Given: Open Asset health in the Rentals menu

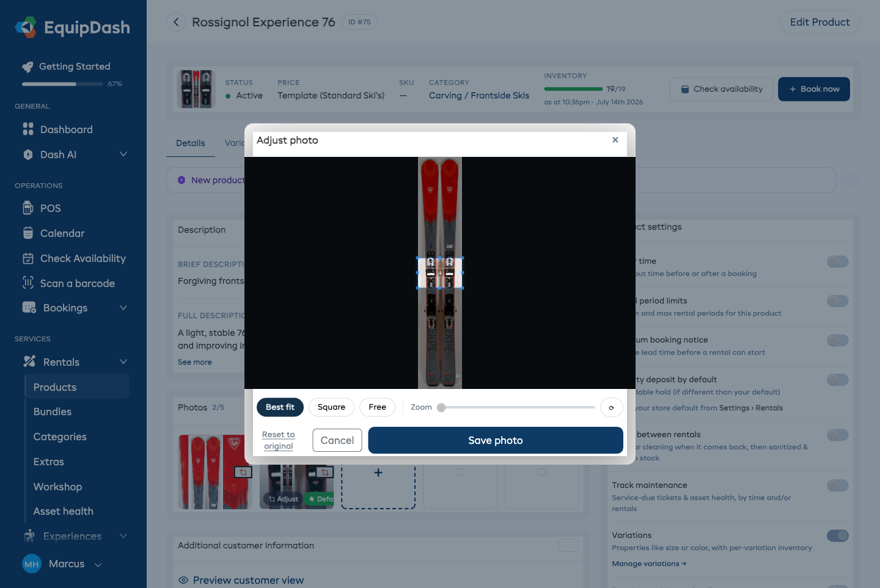Looking at the screenshot, I should click(x=64, y=511).
